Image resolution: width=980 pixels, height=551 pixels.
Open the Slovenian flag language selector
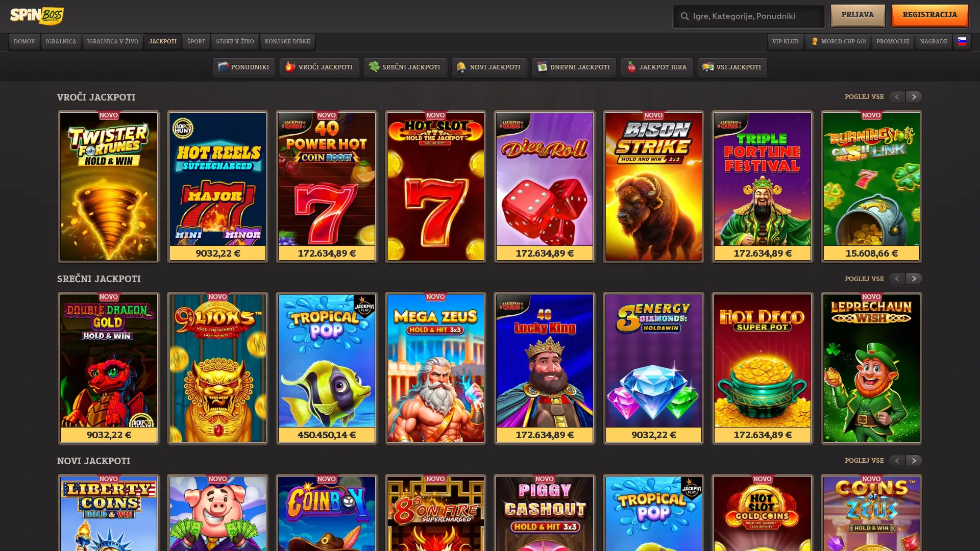962,41
